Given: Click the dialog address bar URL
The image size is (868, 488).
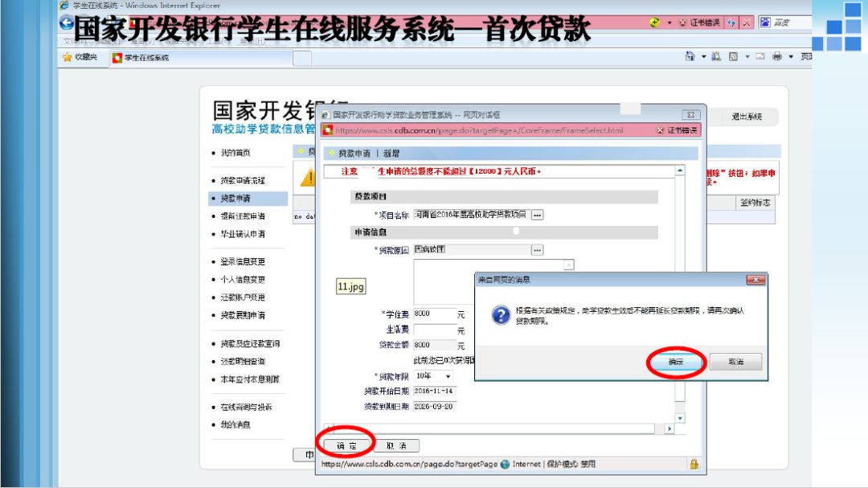Looking at the screenshot, I should (x=479, y=131).
